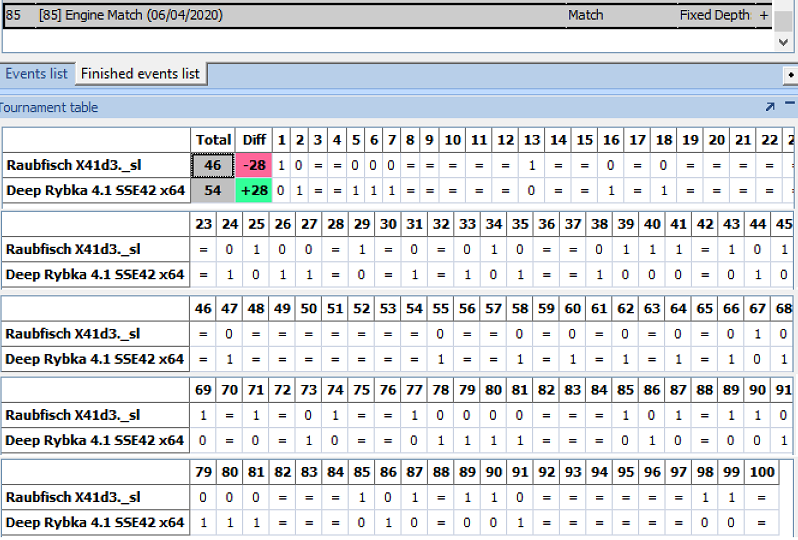Click the Tournament table panel title
Screen dimensions: 798x540
point(49,107)
